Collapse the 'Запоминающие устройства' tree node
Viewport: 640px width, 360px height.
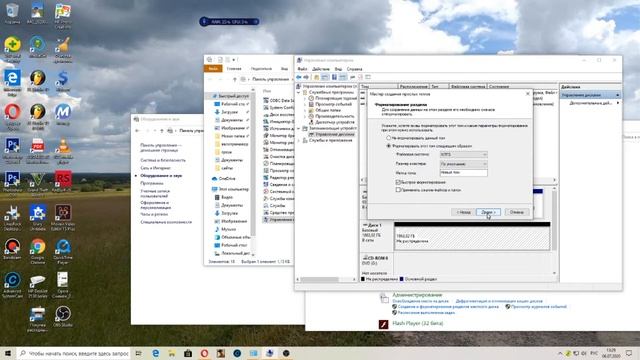[x=299, y=128]
